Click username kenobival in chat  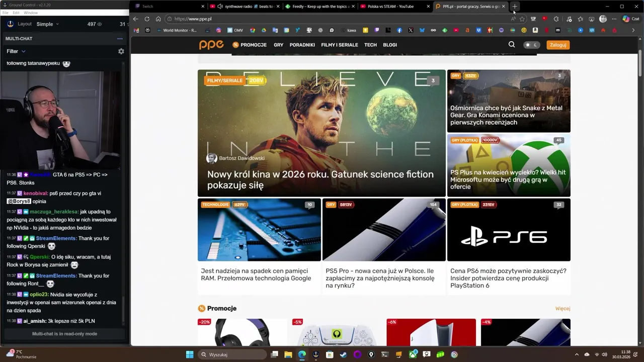pyautogui.click(x=35, y=194)
